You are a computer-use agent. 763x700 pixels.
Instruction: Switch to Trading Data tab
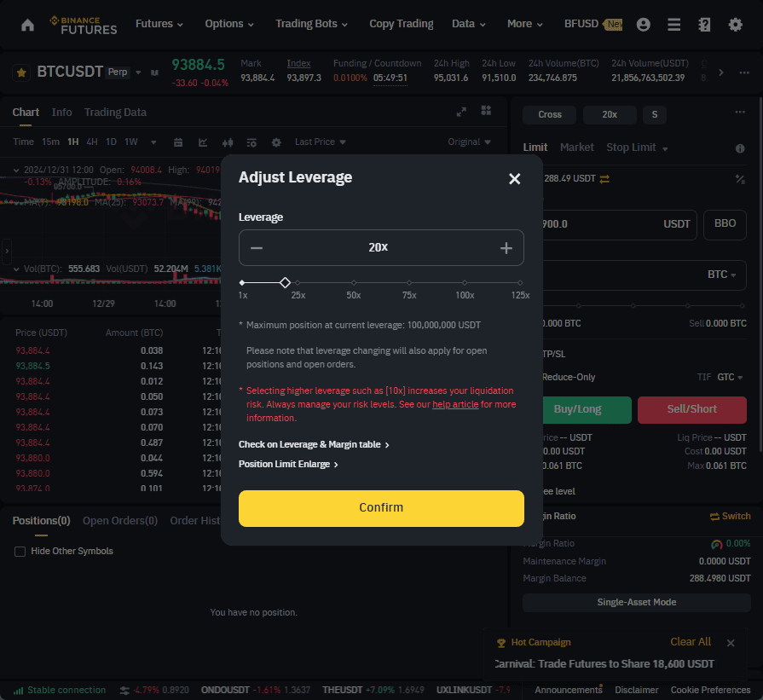pyautogui.click(x=115, y=113)
